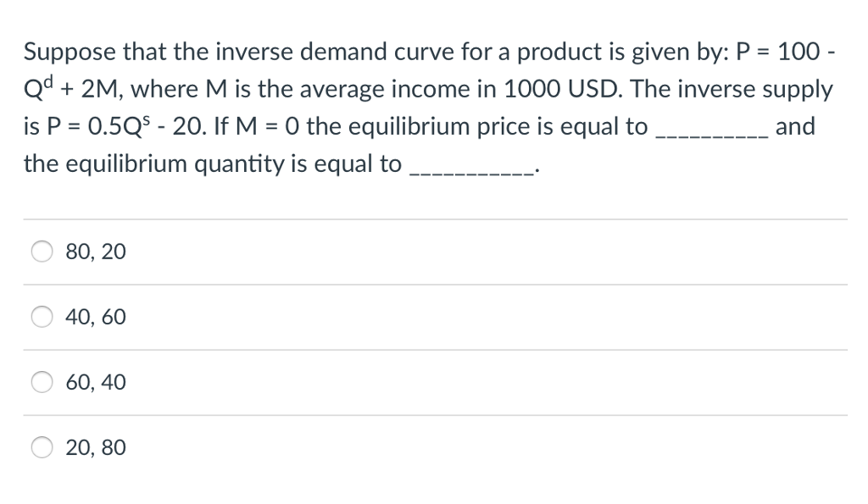Click the row containing 40, 60

(x=434, y=316)
